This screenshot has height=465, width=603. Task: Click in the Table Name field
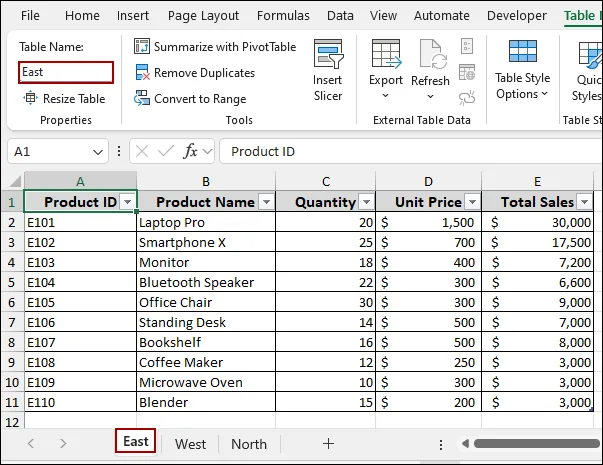pos(66,72)
